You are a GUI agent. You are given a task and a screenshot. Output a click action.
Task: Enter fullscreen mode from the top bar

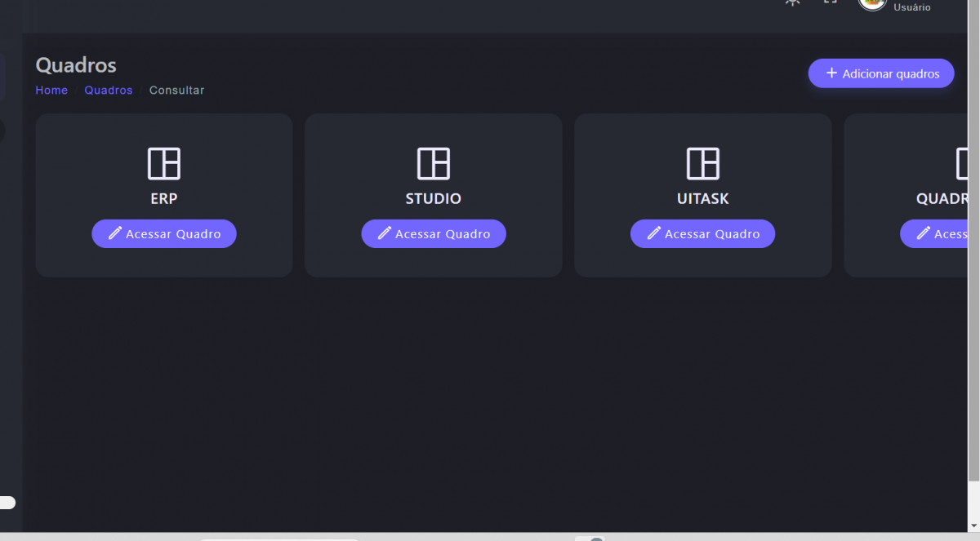[x=830, y=2]
